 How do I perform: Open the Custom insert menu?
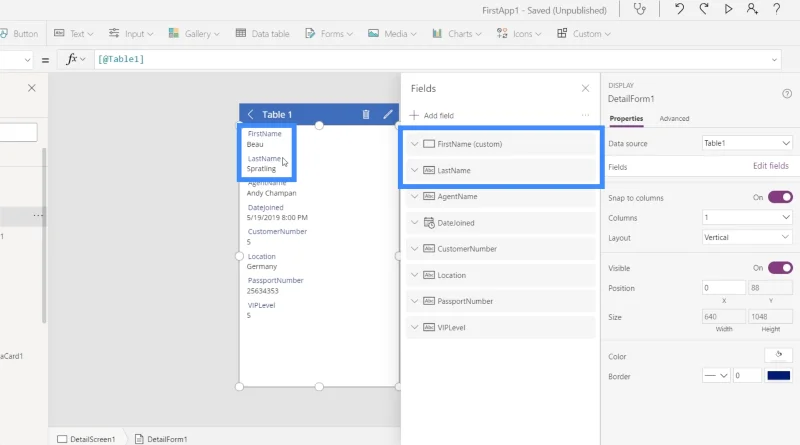click(x=584, y=34)
